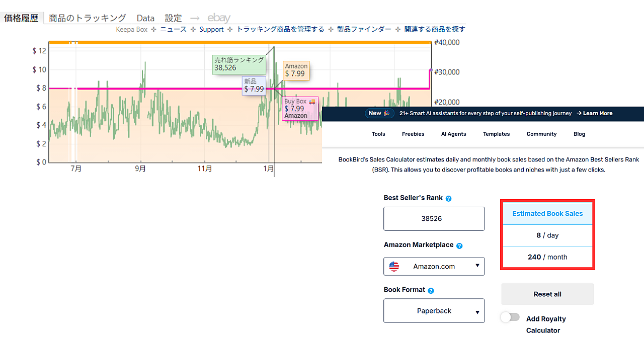Viewport: 644px width, 337px height.
Task: Click the 売れ筋ランキング 38,526 tooltip
Action: click(239, 64)
